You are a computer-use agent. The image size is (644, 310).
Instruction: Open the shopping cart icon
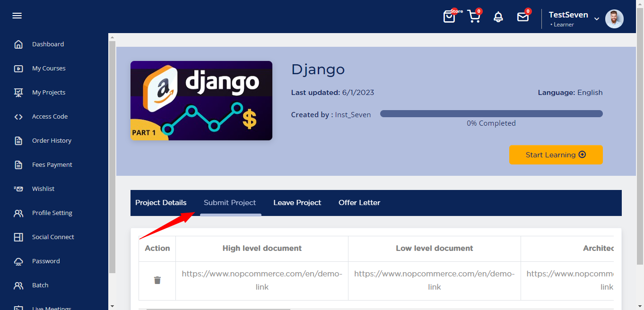pyautogui.click(x=473, y=17)
